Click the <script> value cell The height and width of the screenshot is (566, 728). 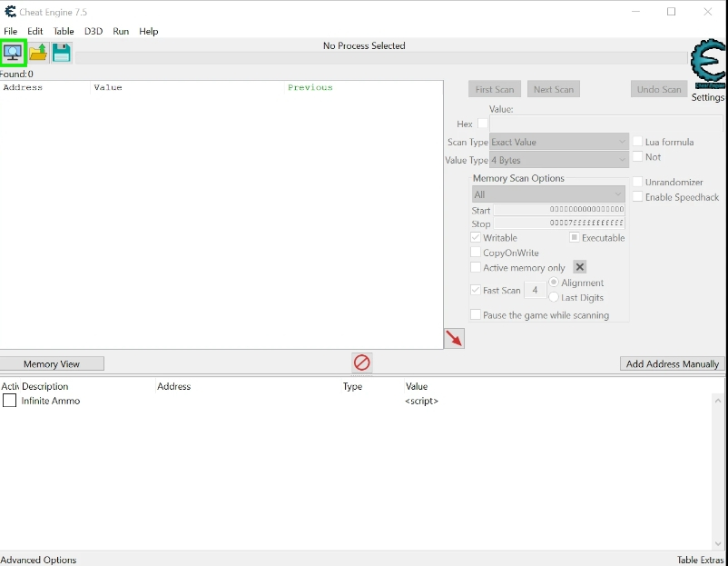click(x=421, y=401)
